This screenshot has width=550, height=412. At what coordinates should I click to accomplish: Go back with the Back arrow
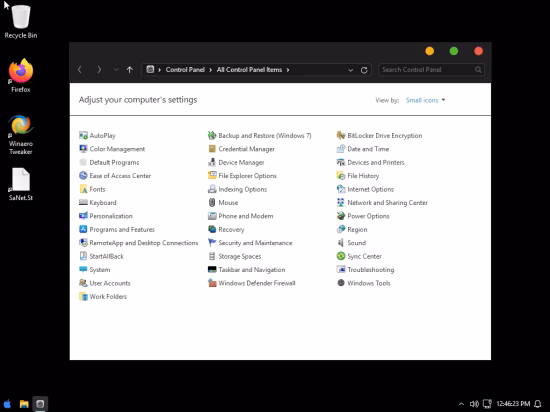(80, 70)
